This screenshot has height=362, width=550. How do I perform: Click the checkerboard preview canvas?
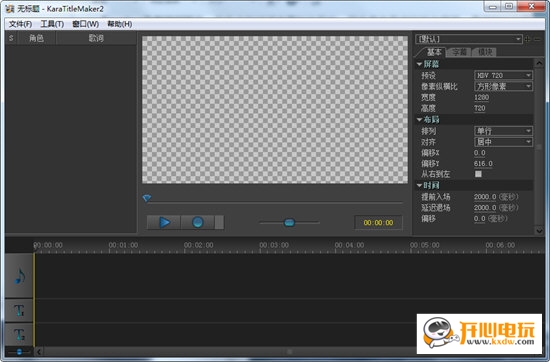click(275, 109)
